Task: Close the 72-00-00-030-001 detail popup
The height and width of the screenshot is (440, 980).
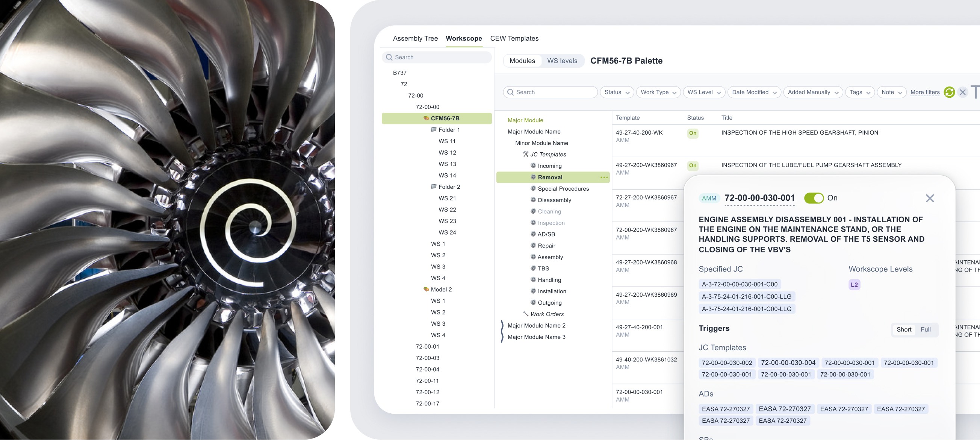Action: tap(929, 198)
